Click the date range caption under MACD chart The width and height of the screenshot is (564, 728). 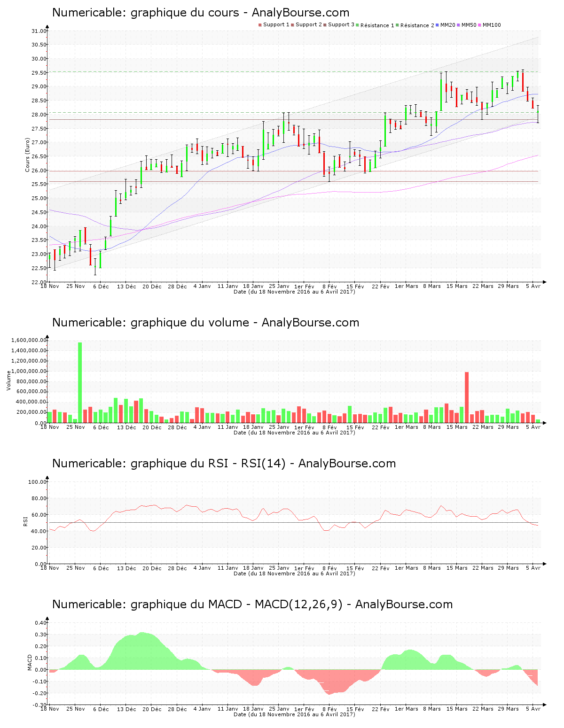coord(294,714)
